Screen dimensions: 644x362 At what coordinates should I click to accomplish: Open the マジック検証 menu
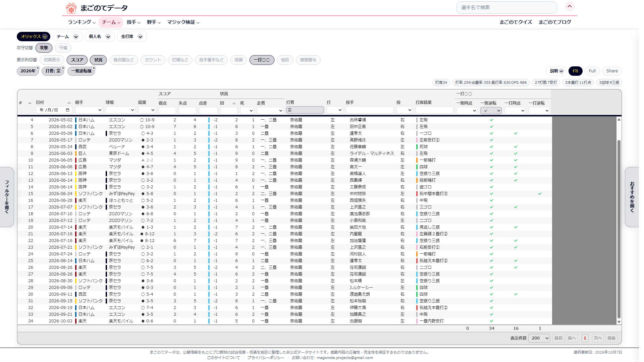[183, 22]
